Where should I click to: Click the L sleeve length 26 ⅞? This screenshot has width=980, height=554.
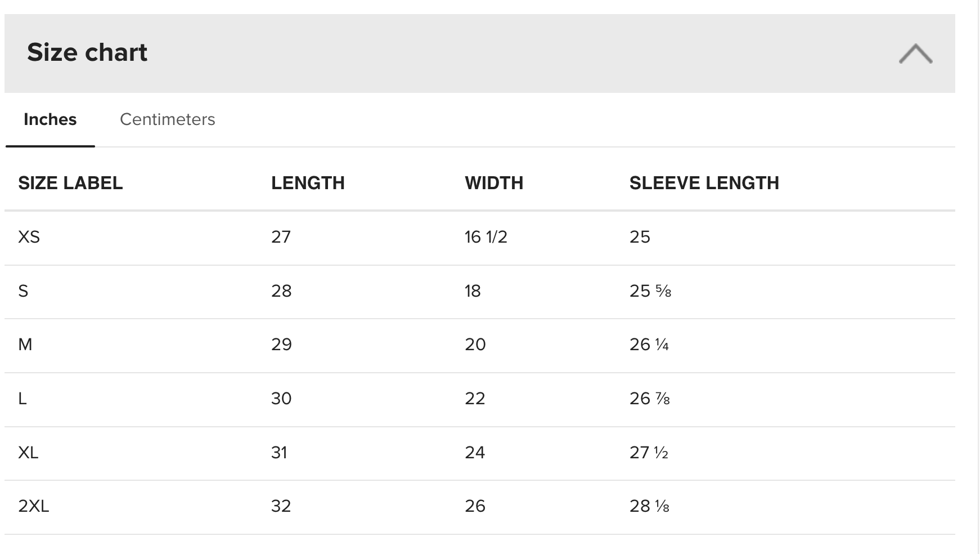pyautogui.click(x=650, y=399)
